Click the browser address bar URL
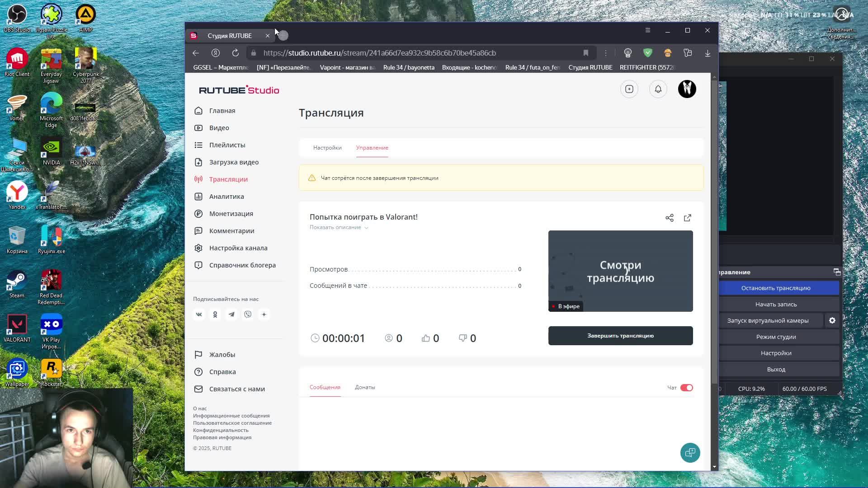868x488 pixels. click(x=380, y=53)
